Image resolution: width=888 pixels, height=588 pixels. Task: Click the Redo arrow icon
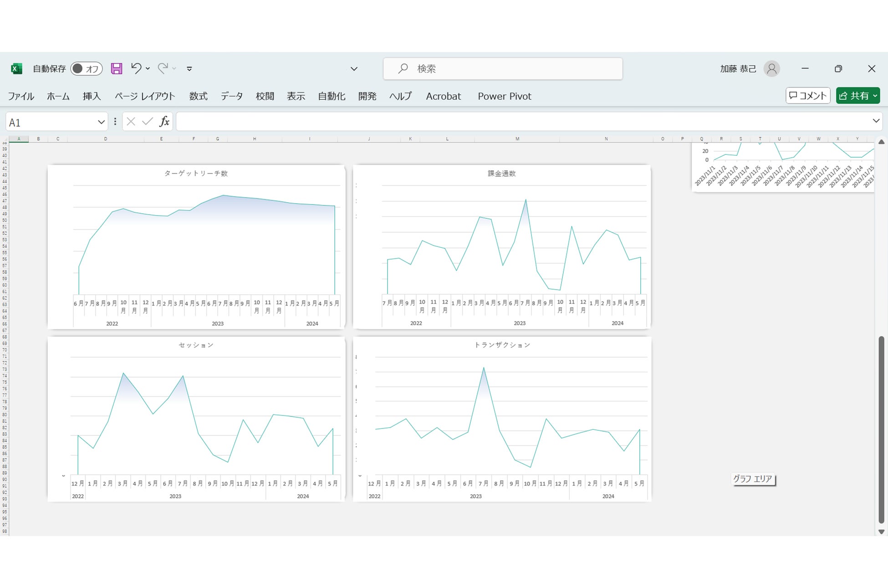point(163,68)
